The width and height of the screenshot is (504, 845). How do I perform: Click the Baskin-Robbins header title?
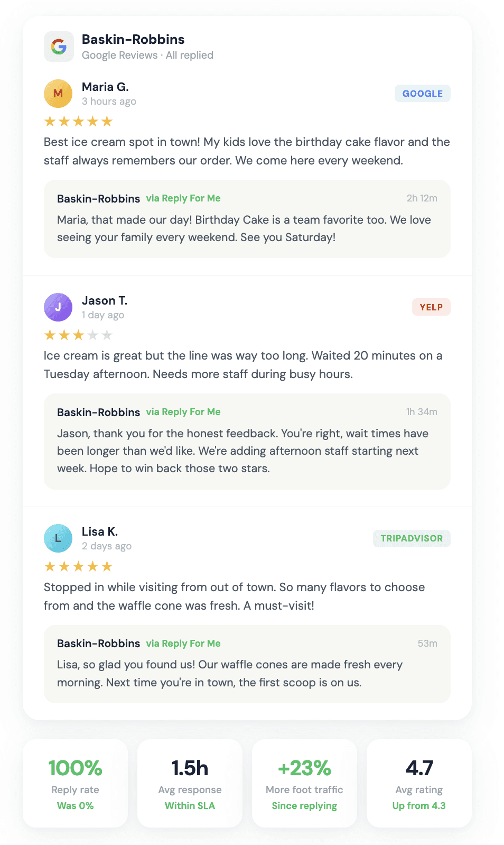133,39
